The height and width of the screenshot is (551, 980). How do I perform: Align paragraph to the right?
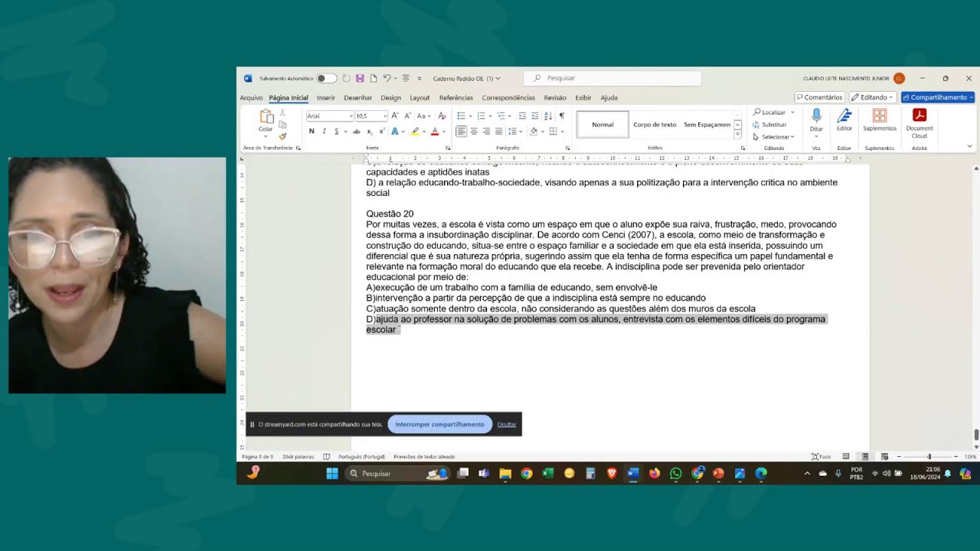coord(486,132)
